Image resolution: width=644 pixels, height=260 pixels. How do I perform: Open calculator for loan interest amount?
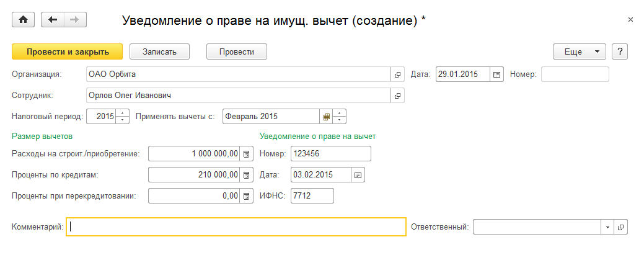click(x=247, y=175)
